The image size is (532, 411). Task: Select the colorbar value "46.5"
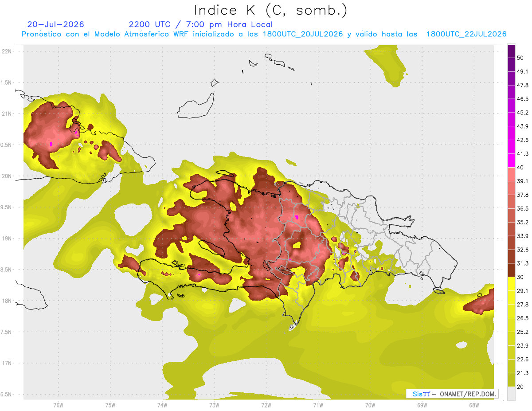tap(522, 99)
